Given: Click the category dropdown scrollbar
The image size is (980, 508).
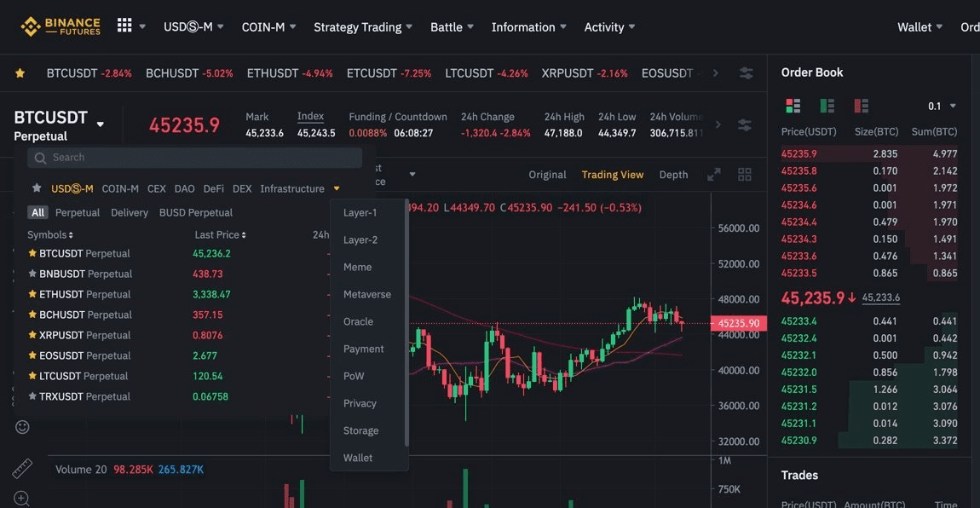Looking at the screenshot, I should point(406,322).
